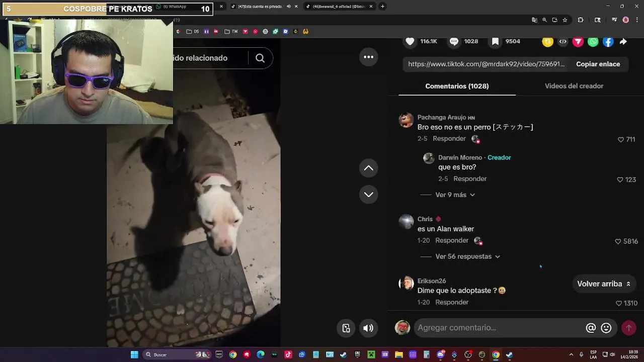Open Discord from the taskbar

click(440, 354)
